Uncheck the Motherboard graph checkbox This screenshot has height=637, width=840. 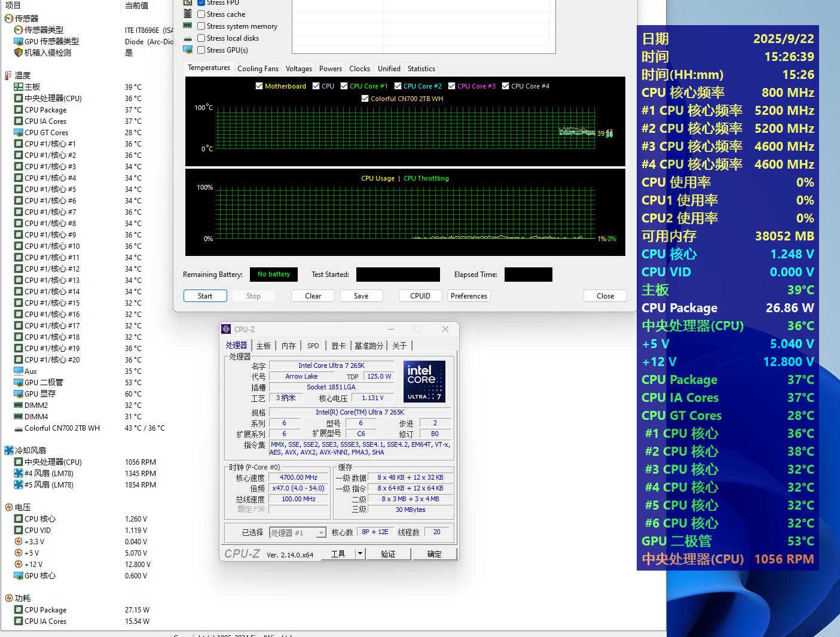(259, 86)
